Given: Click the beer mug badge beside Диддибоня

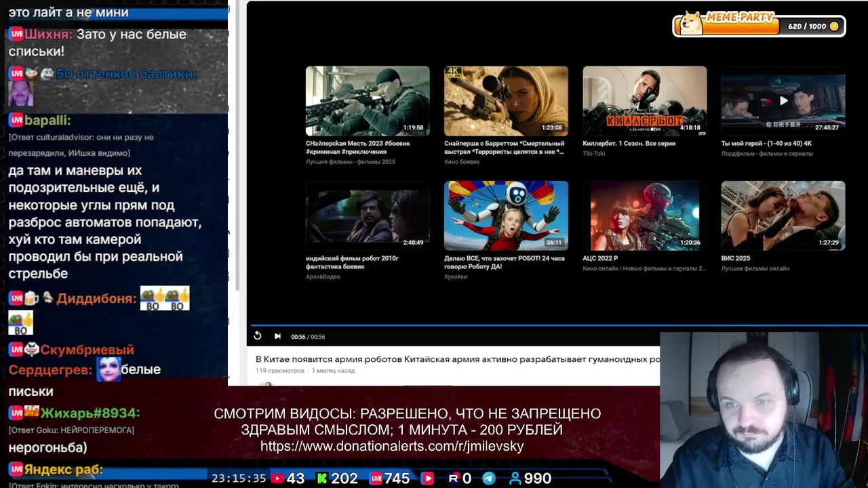Looking at the screenshot, I should (x=32, y=298).
